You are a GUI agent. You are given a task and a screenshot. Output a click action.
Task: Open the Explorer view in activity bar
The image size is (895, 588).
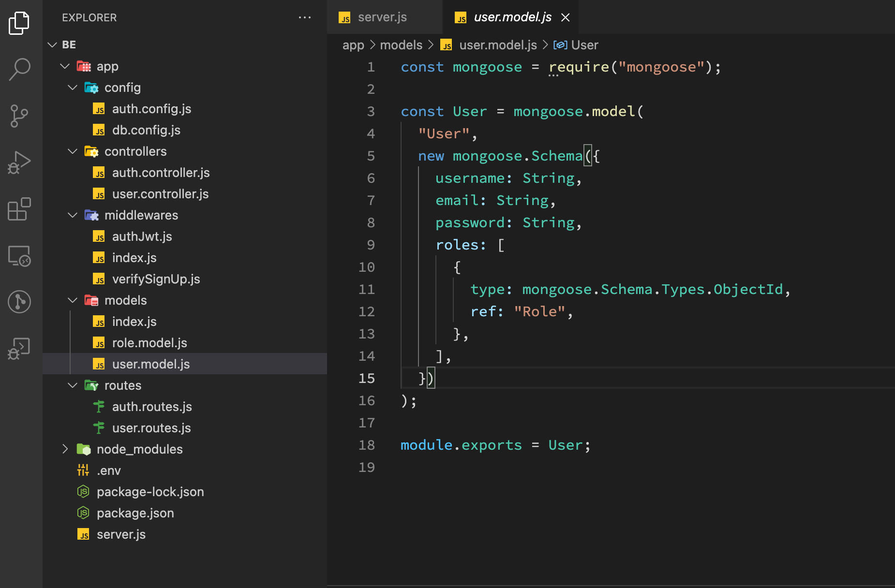pyautogui.click(x=19, y=23)
